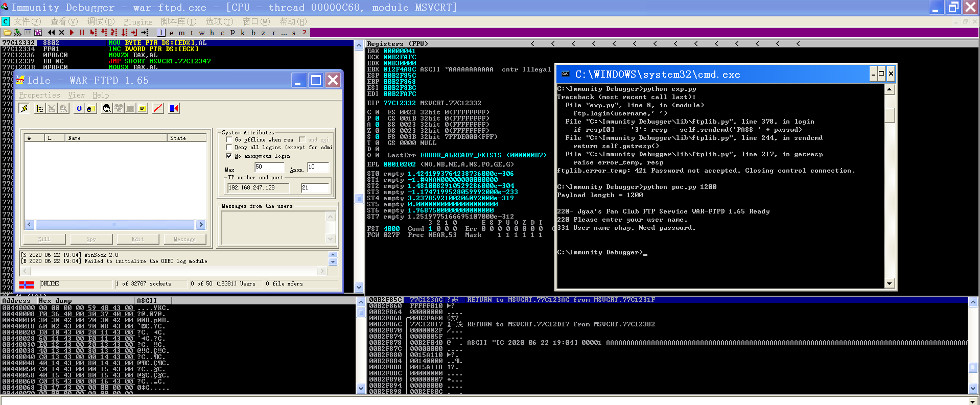Click WAR-FTPD tree list toolbar icon
The height and width of the screenshot is (405, 980).
click(x=40, y=108)
